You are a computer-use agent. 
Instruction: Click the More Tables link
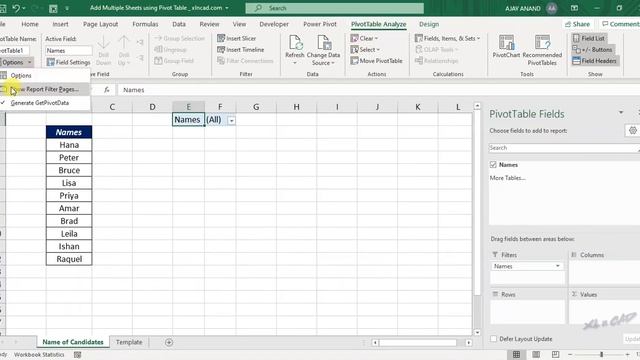pyautogui.click(x=507, y=178)
